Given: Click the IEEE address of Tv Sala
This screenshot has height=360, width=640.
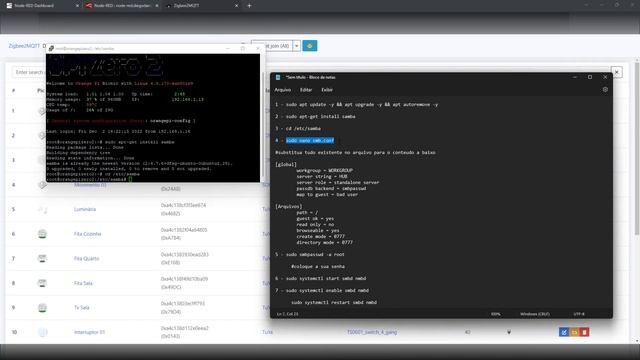Looking at the screenshot, I should coord(183,304).
